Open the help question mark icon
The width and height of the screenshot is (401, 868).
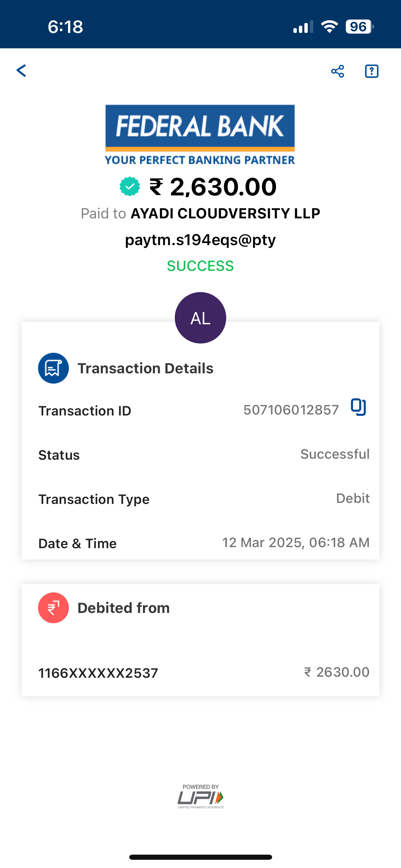click(372, 71)
